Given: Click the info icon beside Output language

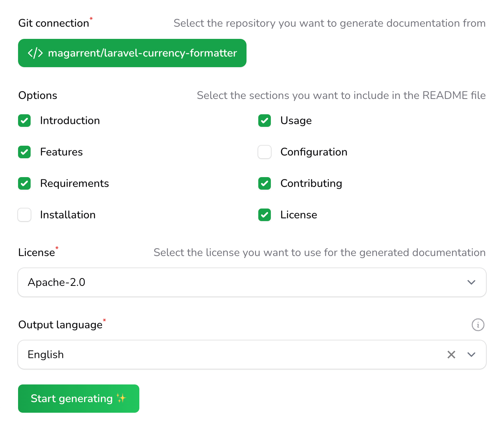Looking at the screenshot, I should pos(478,325).
